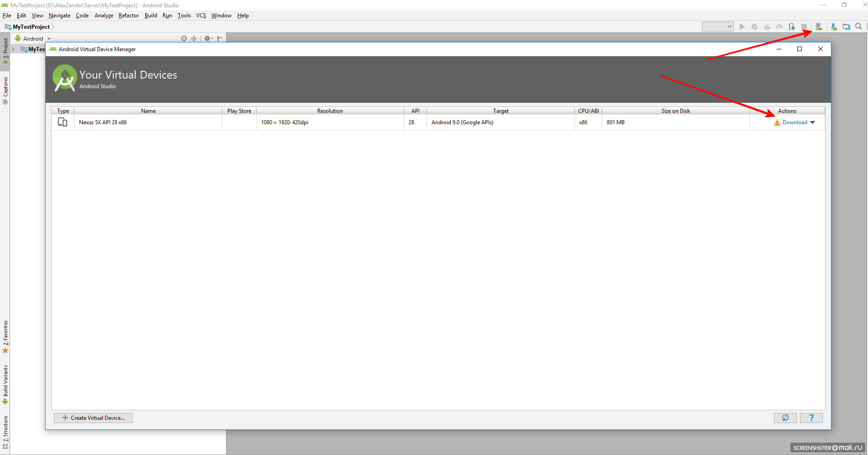Open the Structure side tab

tap(5, 432)
